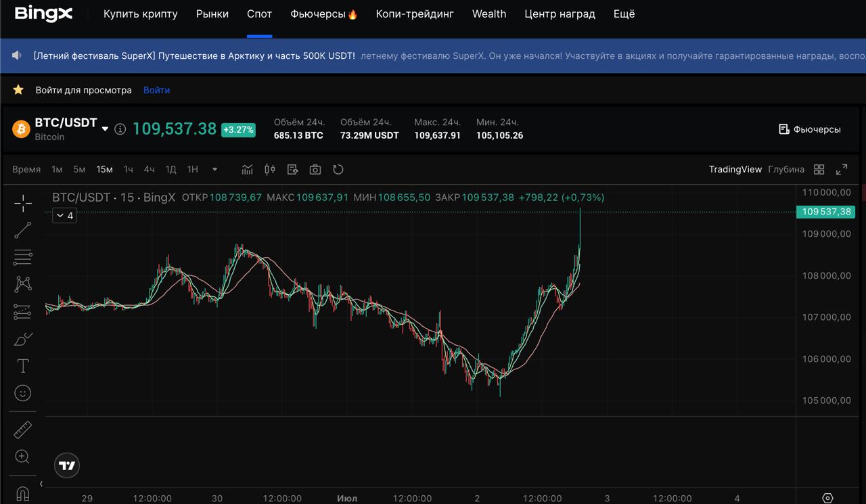Click the 109,537.38 last price
The image size is (866, 504).
coord(175,129)
